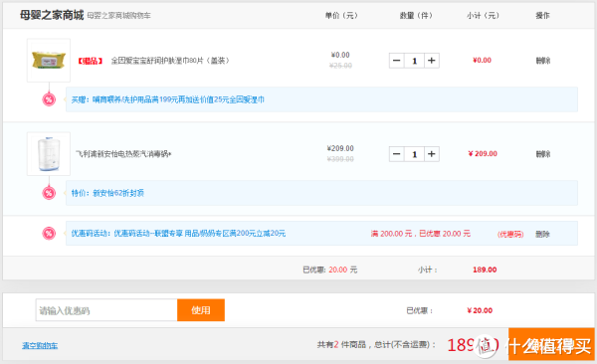Open wet wipes product thumbnail
The width and height of the screenshot is (597, 364).
click(x=49, y=60)
